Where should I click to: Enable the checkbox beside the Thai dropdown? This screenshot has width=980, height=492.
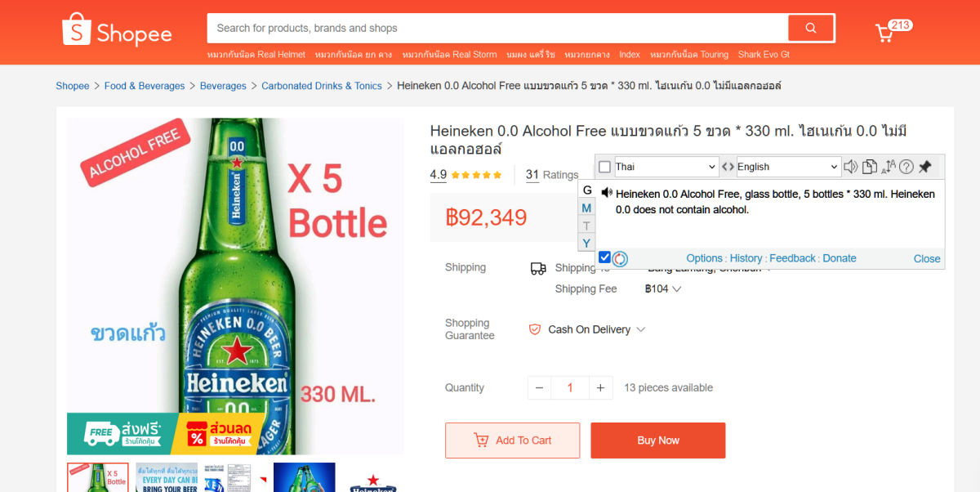click(x=604, y=167)
